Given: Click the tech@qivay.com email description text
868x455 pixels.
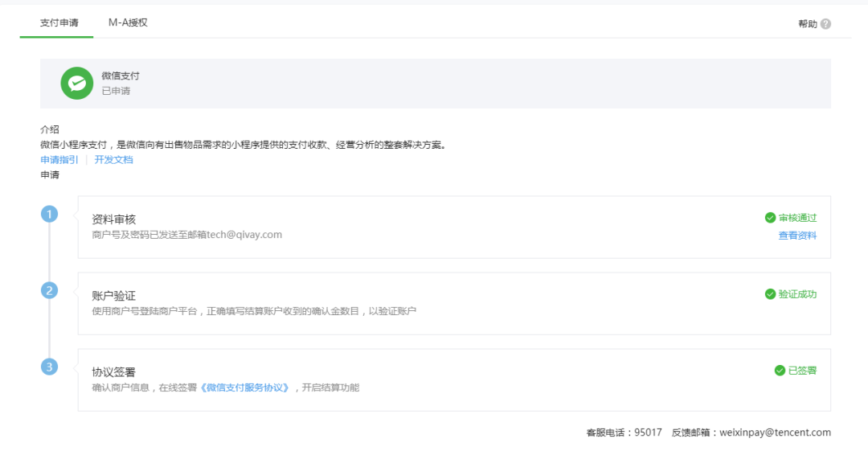Looking at the screenshot, I should point(187,235).
